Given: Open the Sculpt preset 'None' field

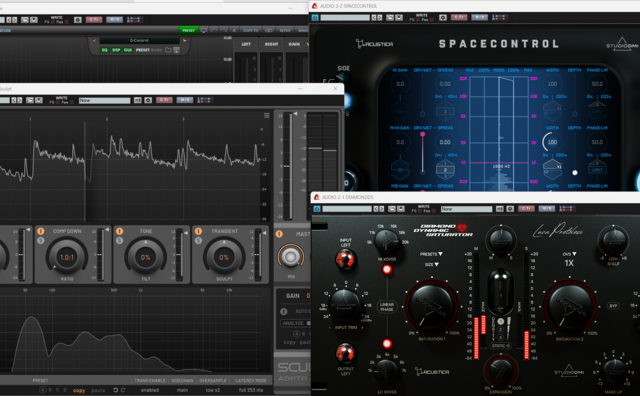Looking at the screenshot, I should 104,100.
